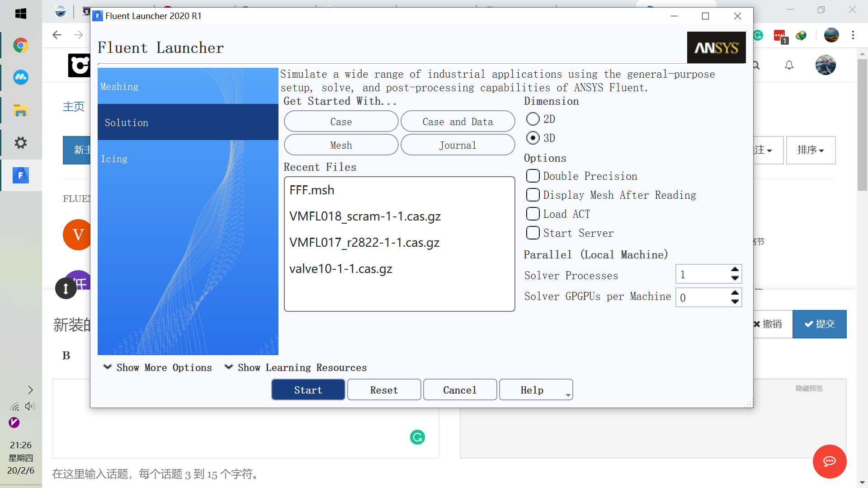Screen dimensions: 868x488
Task: Toggle bold formatting in forum editor
Action: tap(66, 356)
